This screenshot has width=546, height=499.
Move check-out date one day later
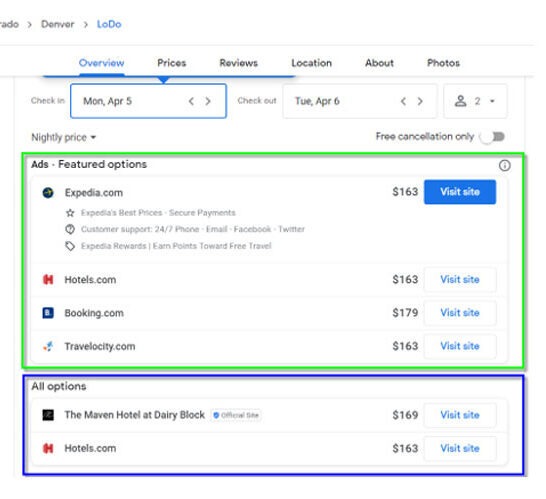pyautogui.click(x=420, y=101)
